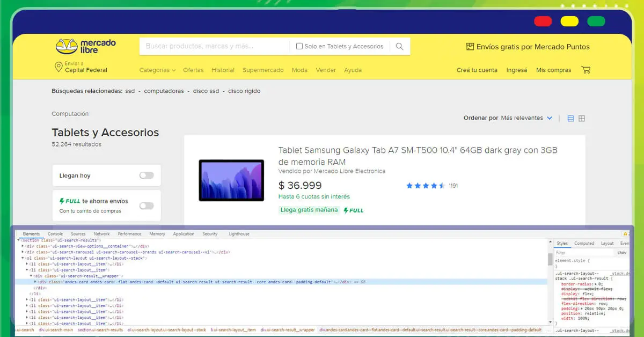
Task: Select the Styles tab
Action: tap(562, 244)
